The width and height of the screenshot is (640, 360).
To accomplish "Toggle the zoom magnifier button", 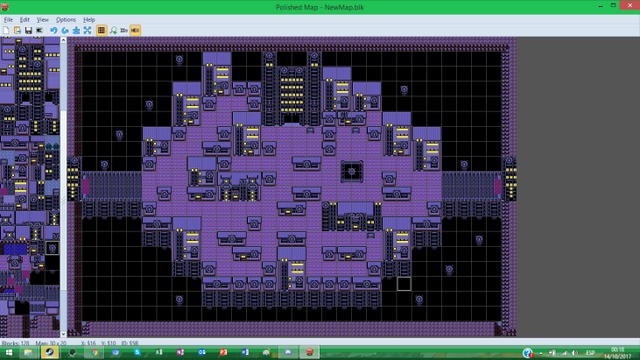I will pyautogui.click(x=113, y=30).
